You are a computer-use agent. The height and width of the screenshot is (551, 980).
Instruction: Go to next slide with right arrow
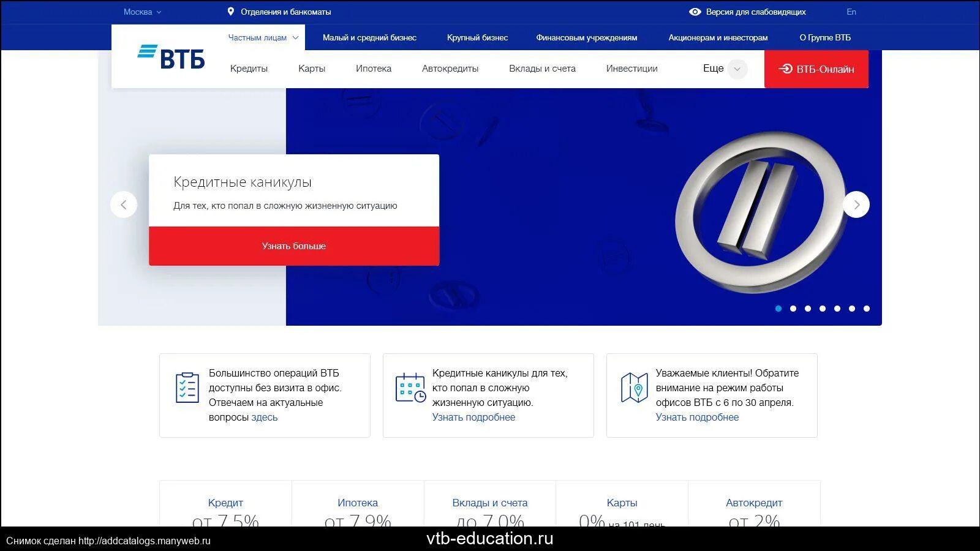pos(856,204)
